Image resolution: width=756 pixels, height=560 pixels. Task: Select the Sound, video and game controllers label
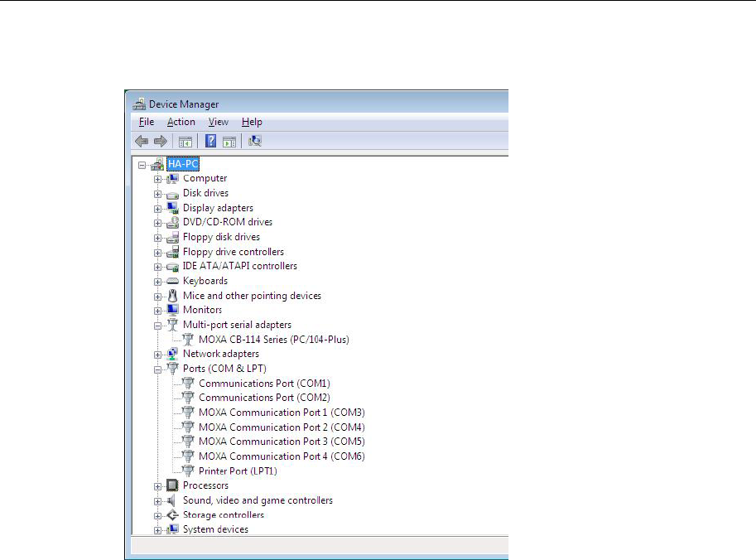(258, 500)
